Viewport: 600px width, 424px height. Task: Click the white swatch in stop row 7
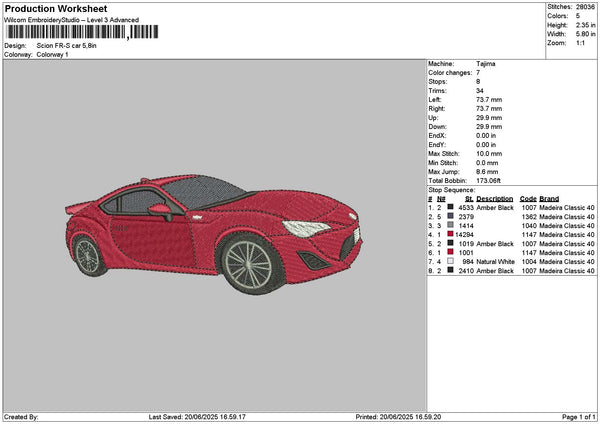(450, 261)
